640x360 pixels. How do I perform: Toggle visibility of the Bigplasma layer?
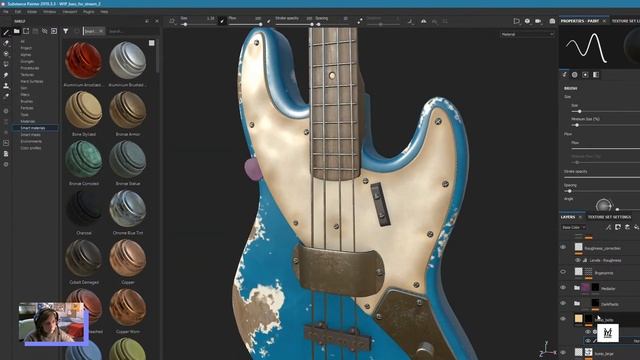(x=563, y=272)
